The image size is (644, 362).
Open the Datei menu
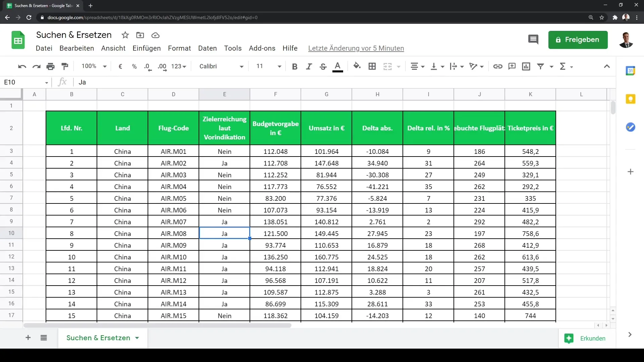(x=44, y=48)
